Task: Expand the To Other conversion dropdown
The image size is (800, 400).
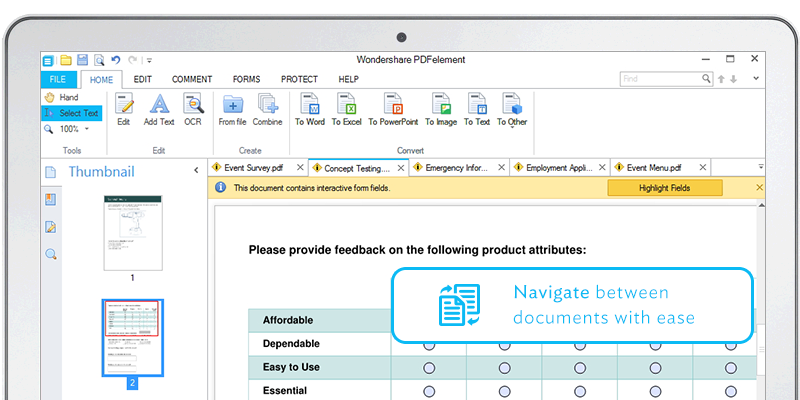Action: pyautogui.click(x=512, y=128)
